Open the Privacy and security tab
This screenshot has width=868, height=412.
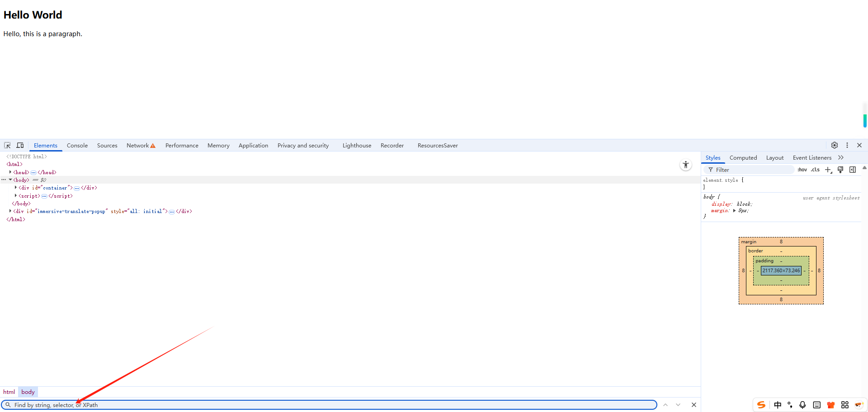pos(303,145)
